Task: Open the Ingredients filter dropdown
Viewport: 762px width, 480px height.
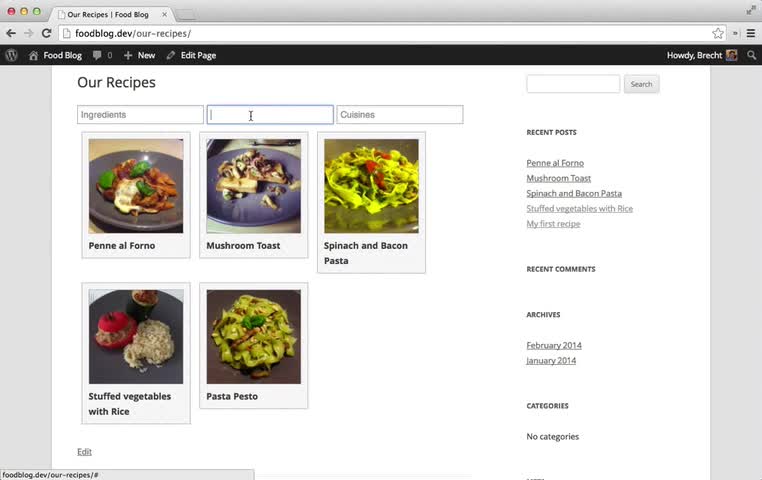Action: pos(140,115)
